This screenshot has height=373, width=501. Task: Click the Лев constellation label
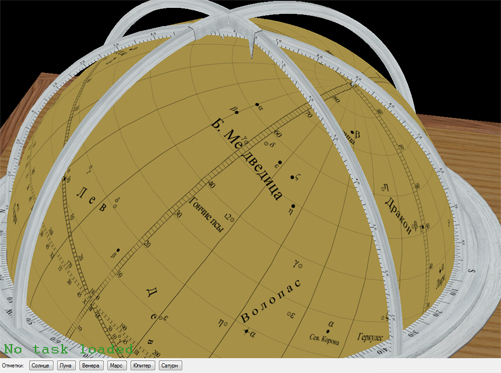coord(92,199)
